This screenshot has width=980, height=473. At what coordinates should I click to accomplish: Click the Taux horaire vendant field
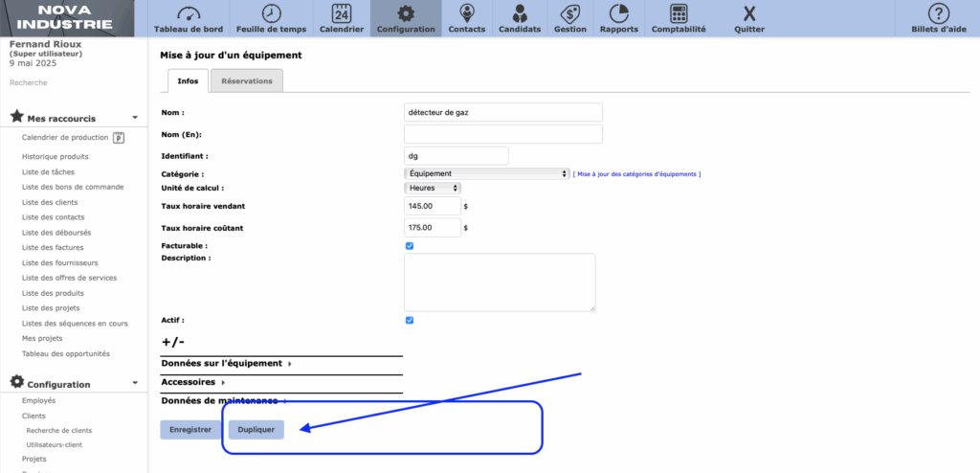(433, 206)
